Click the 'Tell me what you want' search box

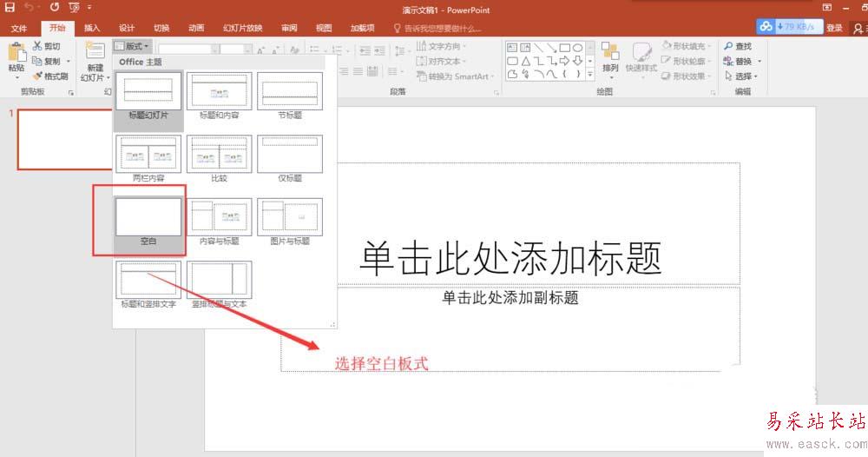pyautogui.click(x=437, y=29)
